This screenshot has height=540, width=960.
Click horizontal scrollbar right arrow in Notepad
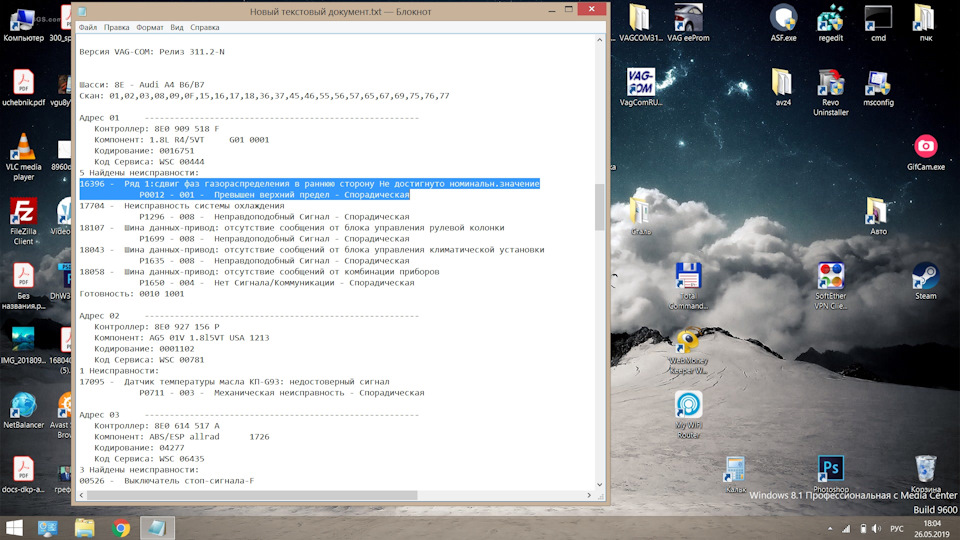(x=589, y=495)
